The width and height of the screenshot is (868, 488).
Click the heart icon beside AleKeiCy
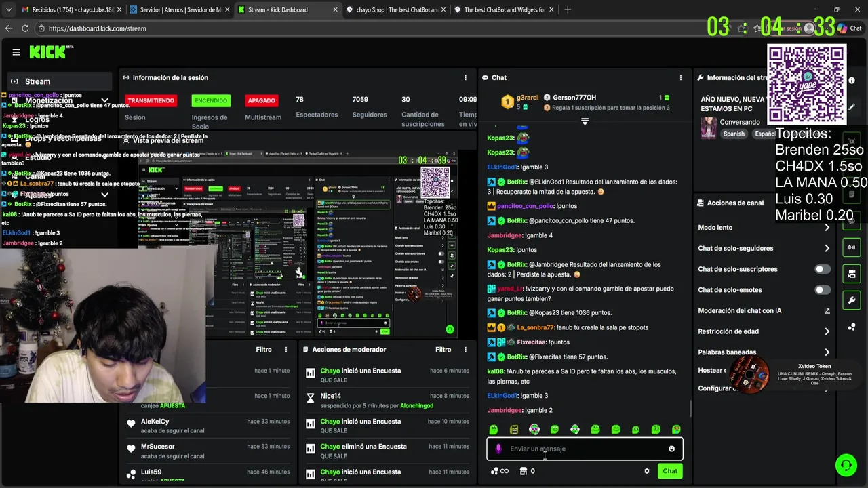pos(131,424)
